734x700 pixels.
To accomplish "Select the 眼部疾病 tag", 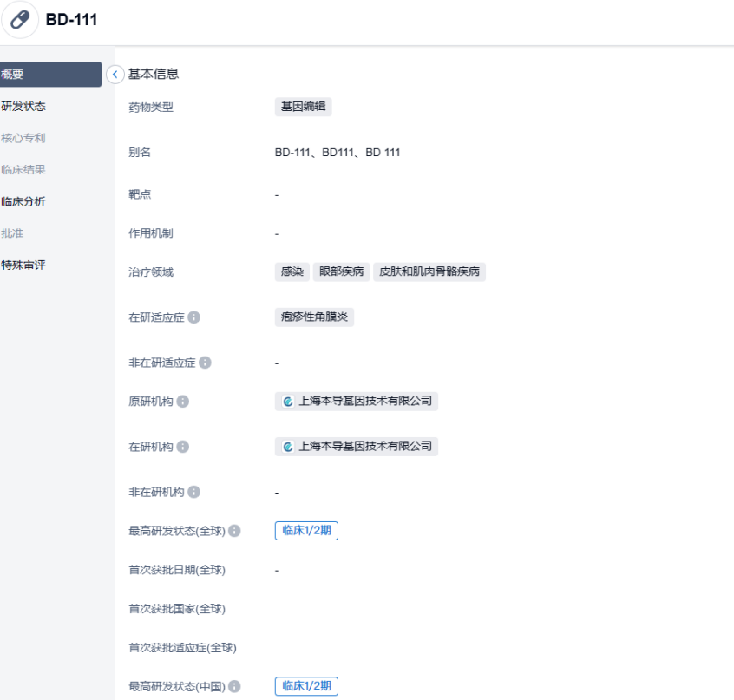I will pyautogui.click(x=341, y=271).
